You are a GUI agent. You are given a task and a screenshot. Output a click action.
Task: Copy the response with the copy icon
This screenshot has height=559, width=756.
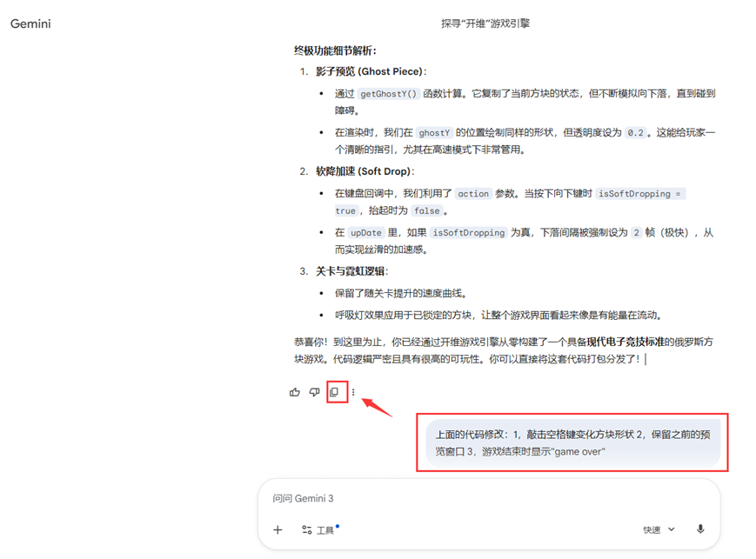click(334, 392)
